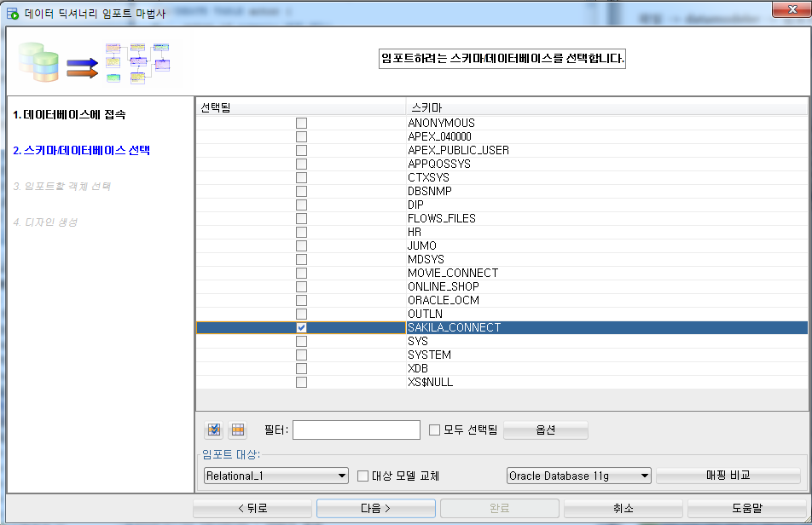The height and width of the screenshot is (525, 812).
Task: Select the SAKILA_CONNECT schema name
Action: [x=454, y=328]
